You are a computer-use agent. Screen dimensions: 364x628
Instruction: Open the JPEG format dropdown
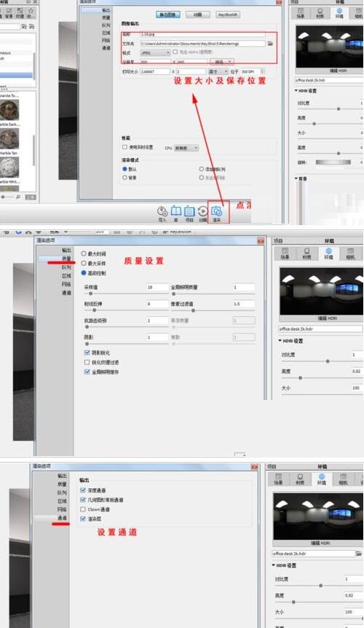(x=156, y=52)
